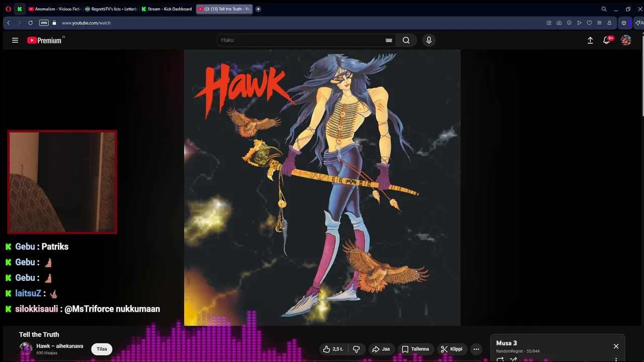Click the Tell the Truth video title
This screenshot has width=644, height=362.
coord(39,334)
